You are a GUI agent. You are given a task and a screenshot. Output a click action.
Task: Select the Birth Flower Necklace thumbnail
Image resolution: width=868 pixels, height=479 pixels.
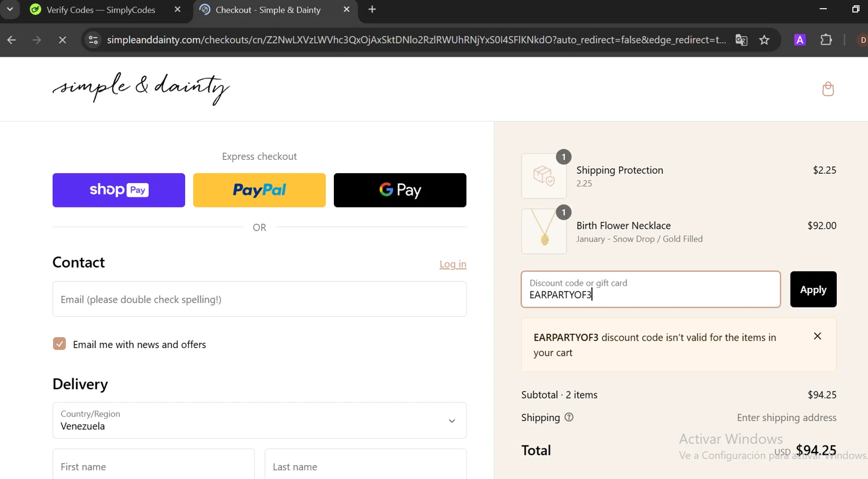click(x=544, y=231)
